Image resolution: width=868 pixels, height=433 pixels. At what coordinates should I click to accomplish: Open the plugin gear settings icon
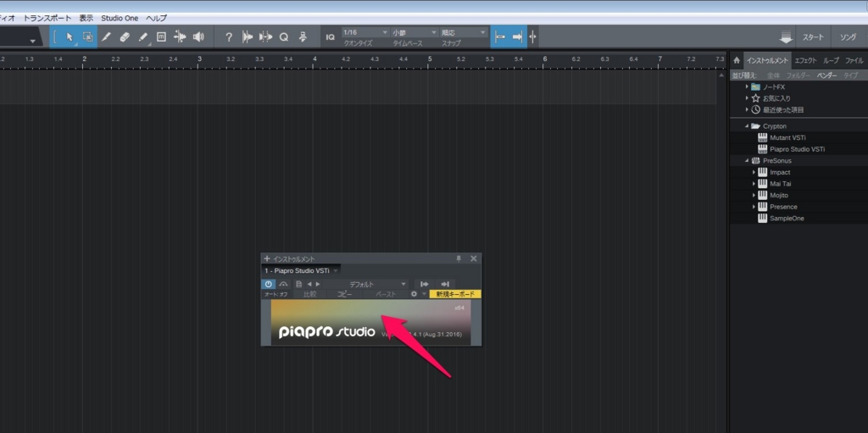(414, 295)
